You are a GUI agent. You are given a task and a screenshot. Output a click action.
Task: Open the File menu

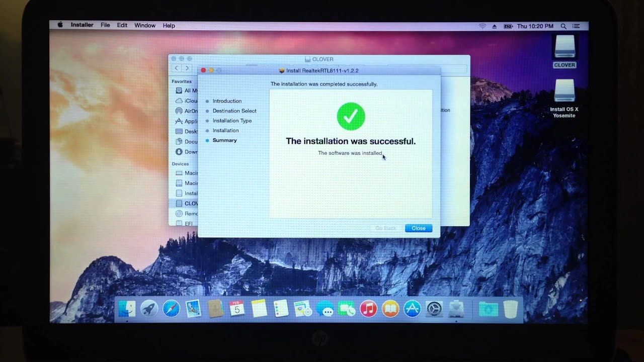(105, 25)
